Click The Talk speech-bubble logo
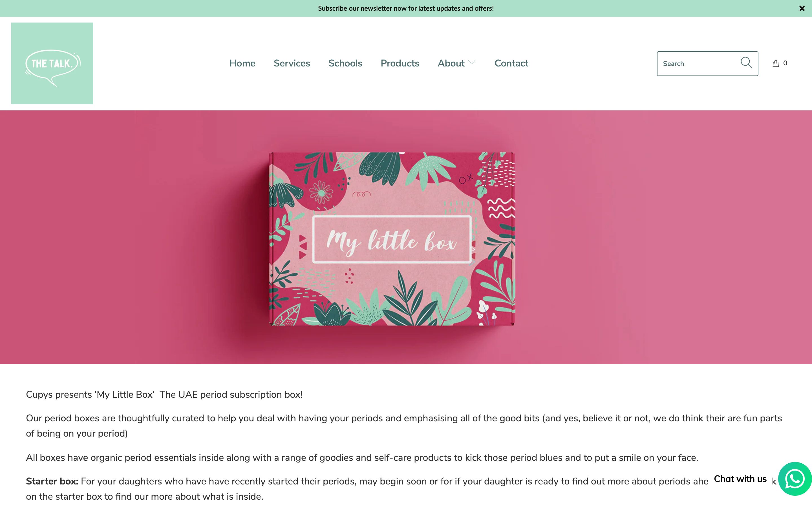 [52, 63]
